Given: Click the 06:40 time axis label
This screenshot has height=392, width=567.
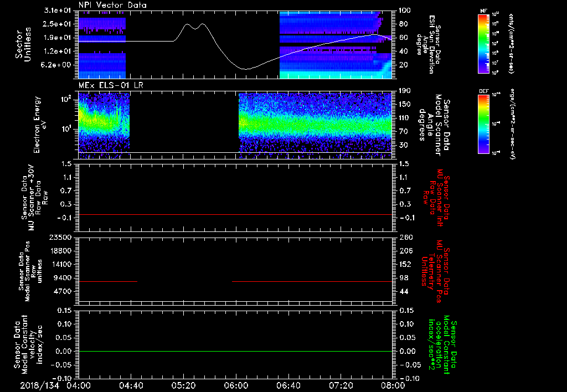Looking at the screenshot, I should coord(288,385).
